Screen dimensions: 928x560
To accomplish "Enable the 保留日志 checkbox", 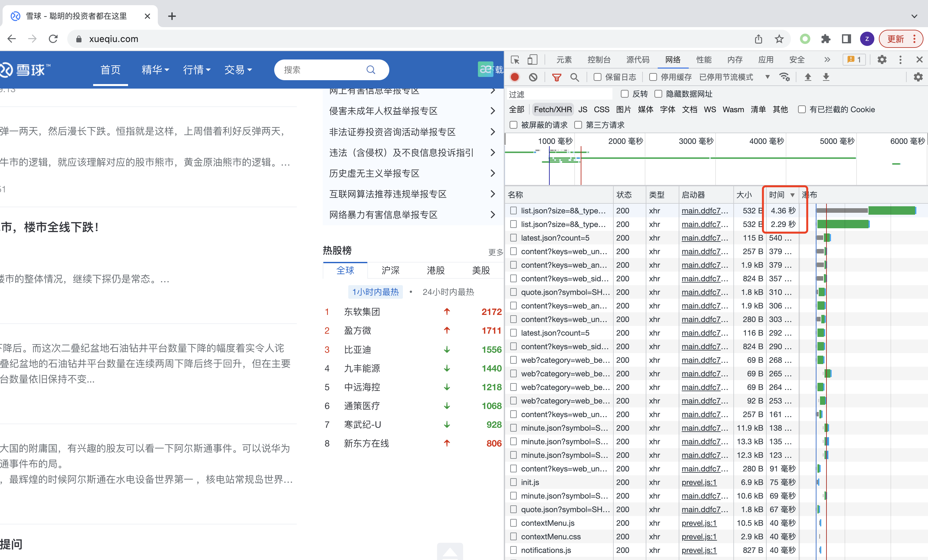I will [x=597, y=77].
